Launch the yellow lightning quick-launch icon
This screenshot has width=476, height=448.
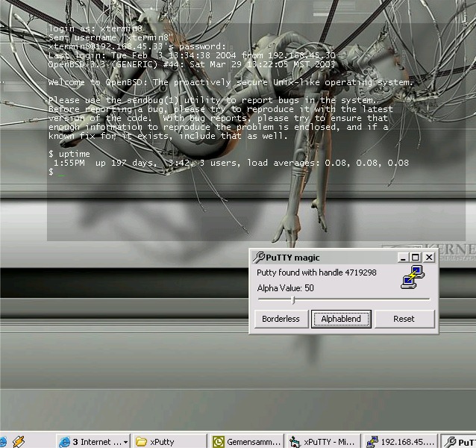(x=19, y=441)
